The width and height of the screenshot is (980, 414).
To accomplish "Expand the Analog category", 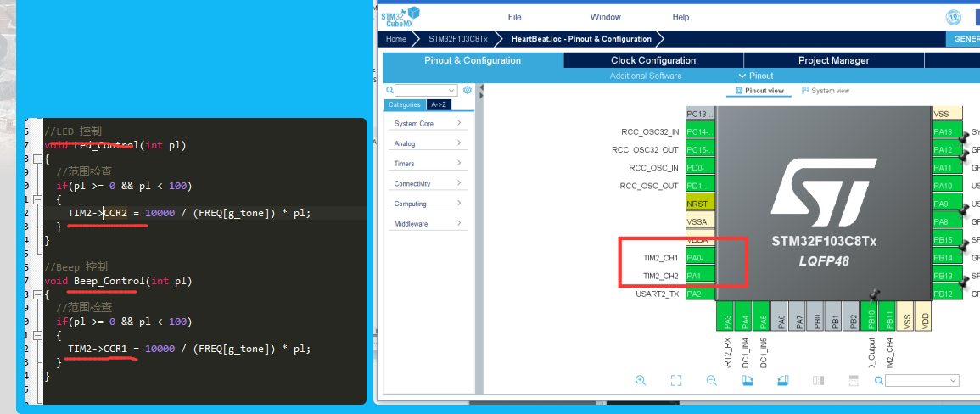I will pyautogui.click(x=428, y=143).
